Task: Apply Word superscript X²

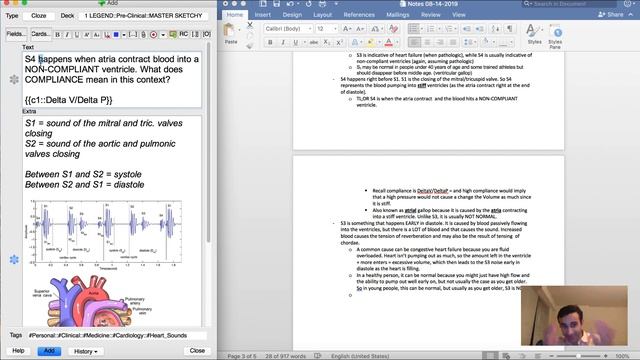Action: pyautogui.click(x=339, y=42)
